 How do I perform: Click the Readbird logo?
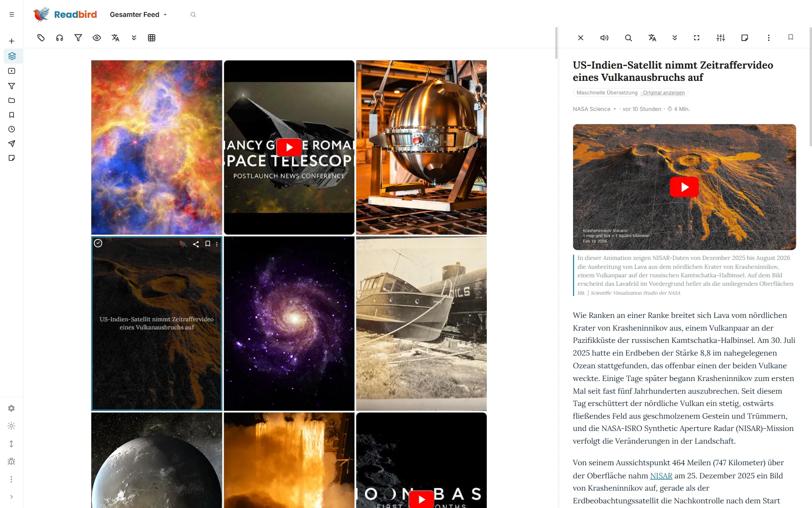pos(65,14)
